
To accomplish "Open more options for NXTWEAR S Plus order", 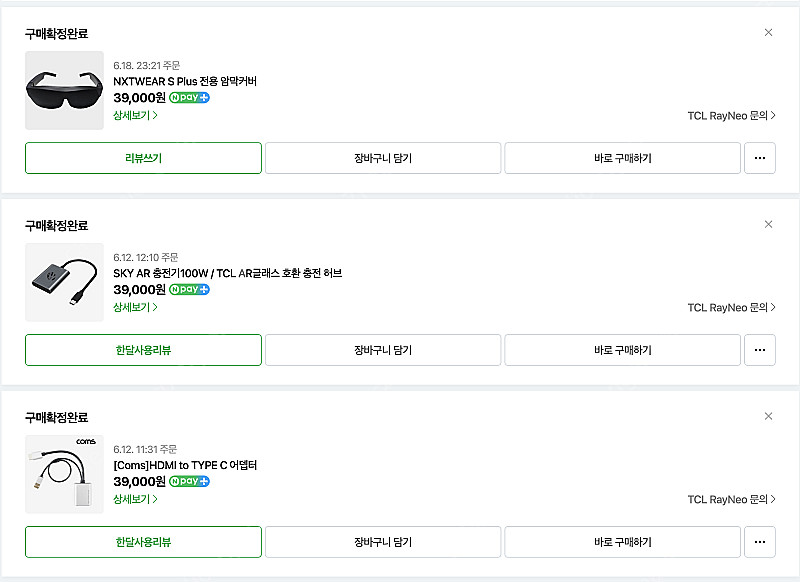I will pyautogui.click(x=760, y=158).
